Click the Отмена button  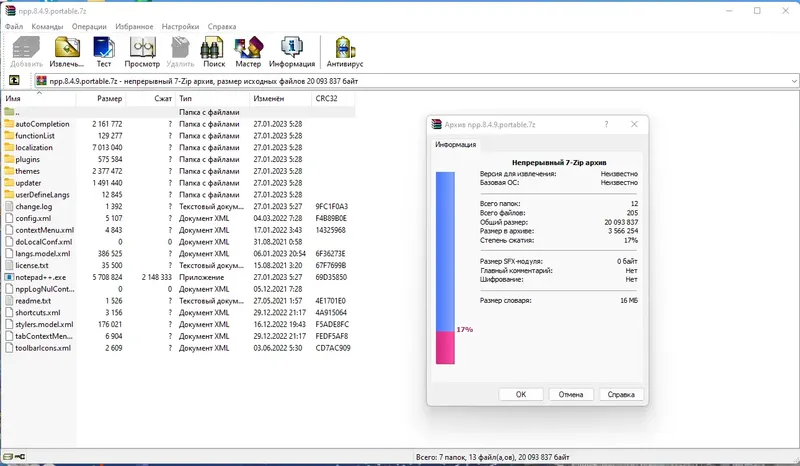tap(571, 394)
